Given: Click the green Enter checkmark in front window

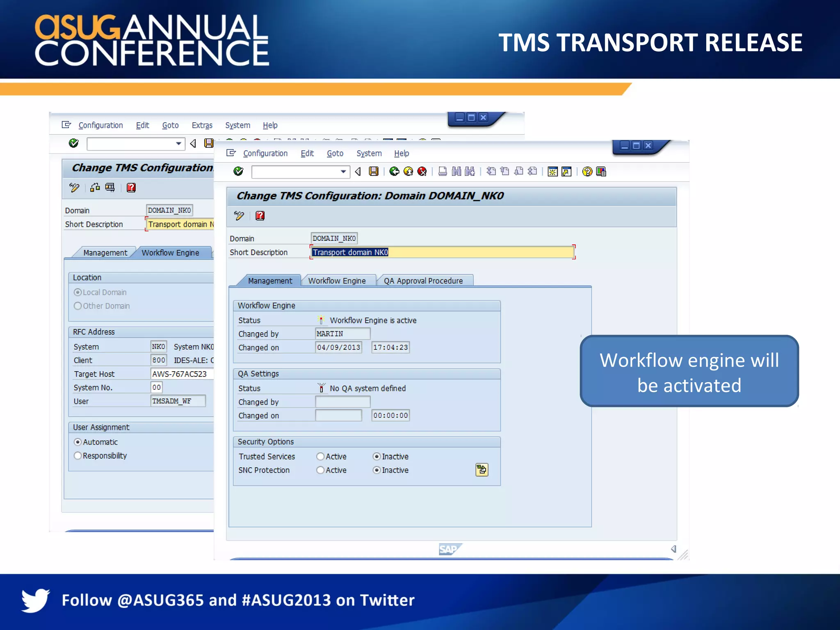Looking at the screenshot, I should click(x=238, y=171).
